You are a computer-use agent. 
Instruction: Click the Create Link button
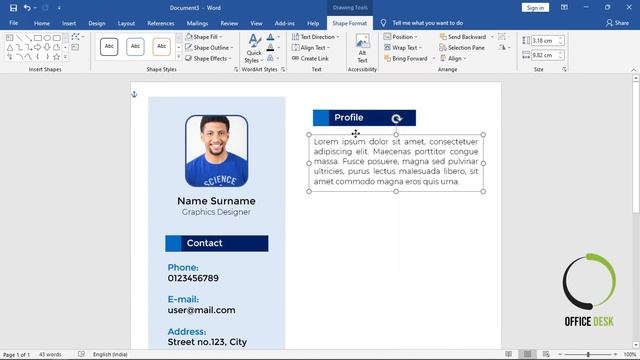310,58
